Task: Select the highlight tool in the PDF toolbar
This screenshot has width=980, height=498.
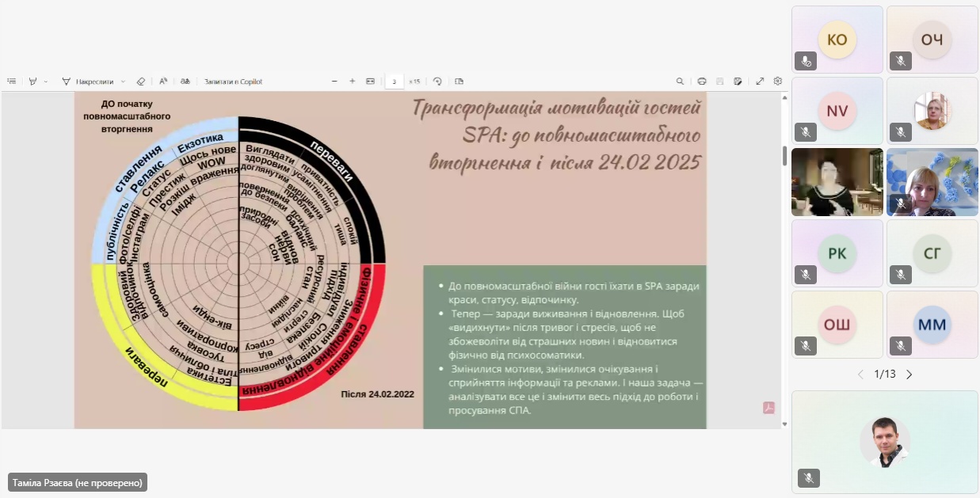Action: [33, 82]
